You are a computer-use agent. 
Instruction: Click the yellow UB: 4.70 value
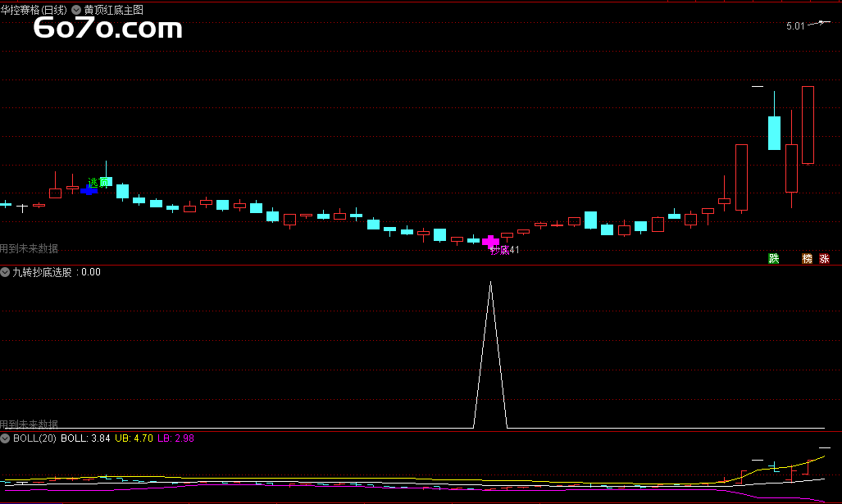[x=134, y=438]
